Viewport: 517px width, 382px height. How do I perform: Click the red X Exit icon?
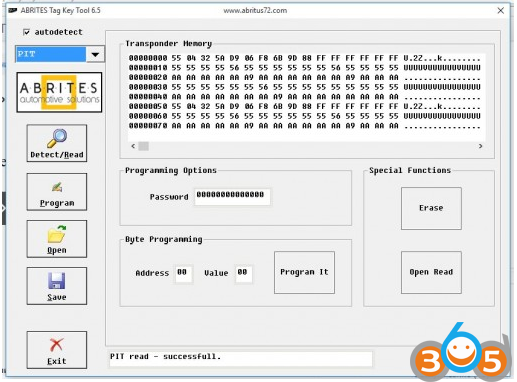pos(56,345)
